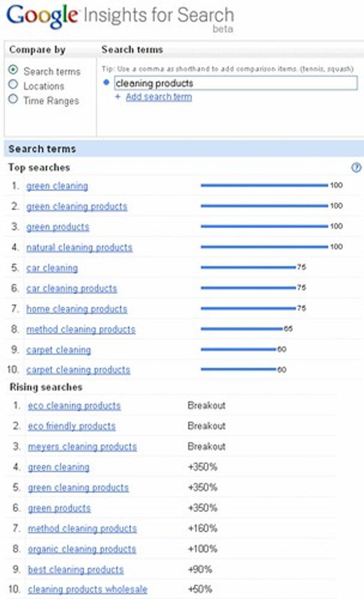Open the green cleaning top search
Screen dimensions: 364x599
(57, 186)
